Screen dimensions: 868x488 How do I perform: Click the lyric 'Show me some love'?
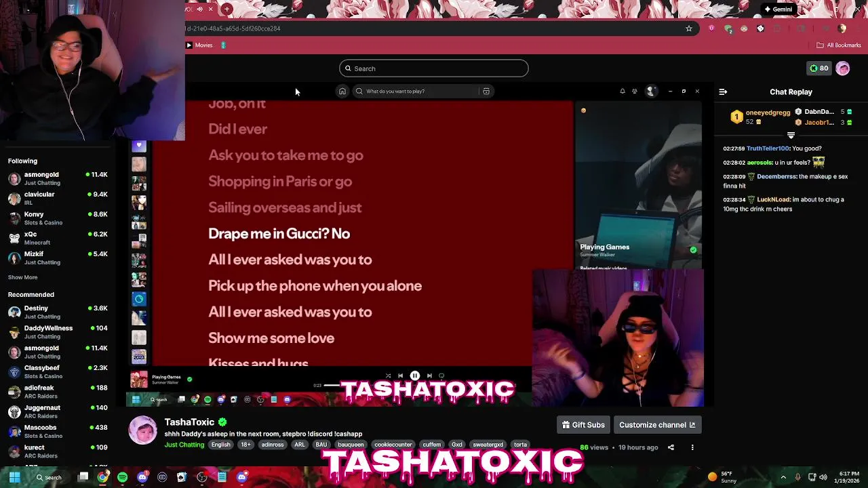click(x=271, y=338)
